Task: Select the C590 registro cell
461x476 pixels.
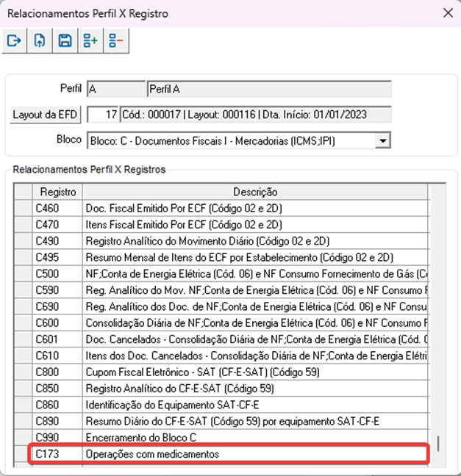Action: 57,290
